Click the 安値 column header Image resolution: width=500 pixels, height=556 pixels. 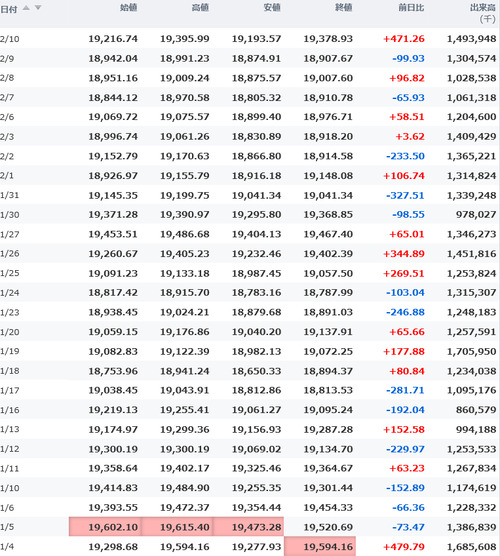[x=272, y=7]
